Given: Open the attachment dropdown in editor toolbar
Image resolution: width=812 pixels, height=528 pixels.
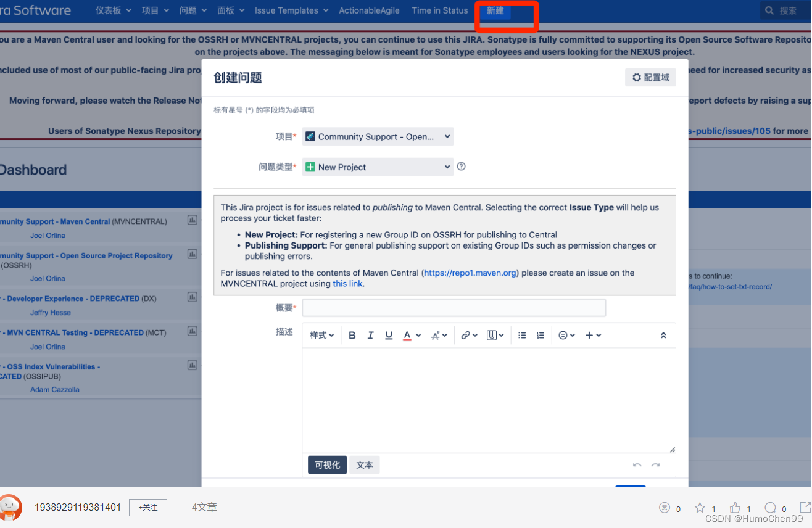Looking at the screenshot, I should [495, 336].
